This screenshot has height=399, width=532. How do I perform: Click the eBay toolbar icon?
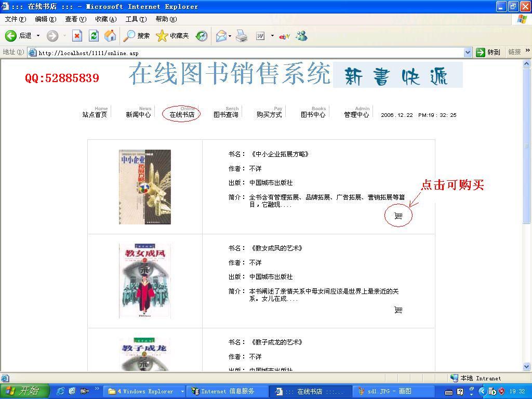pyautogui.click(x=284, y=36)
